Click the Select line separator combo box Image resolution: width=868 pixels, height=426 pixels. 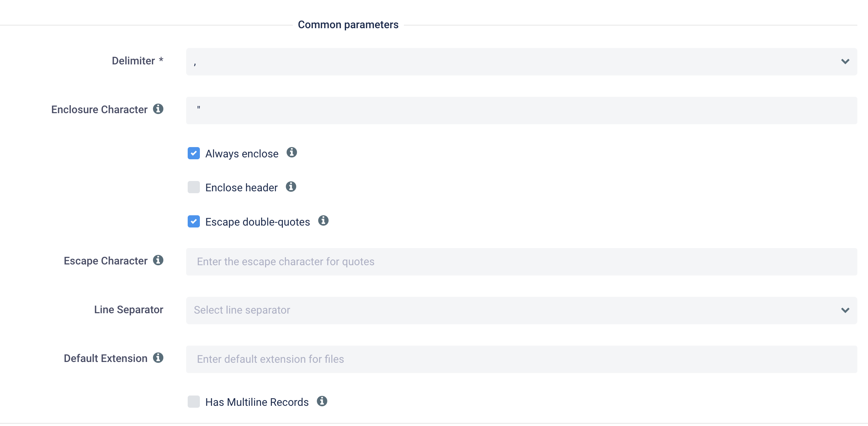(x=495, y=311)
